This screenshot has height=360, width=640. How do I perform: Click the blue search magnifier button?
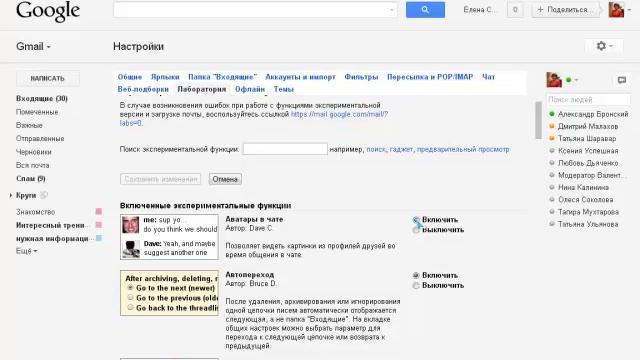[425, 10]
